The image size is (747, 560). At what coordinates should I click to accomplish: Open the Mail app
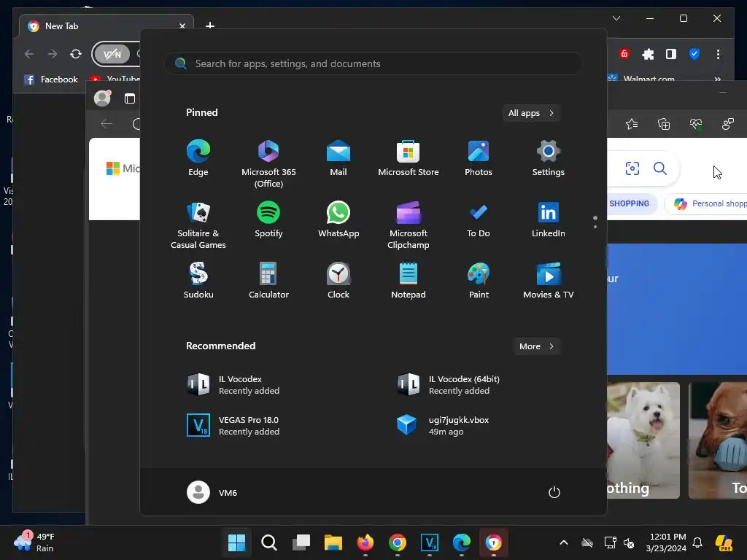click(338, 158)
